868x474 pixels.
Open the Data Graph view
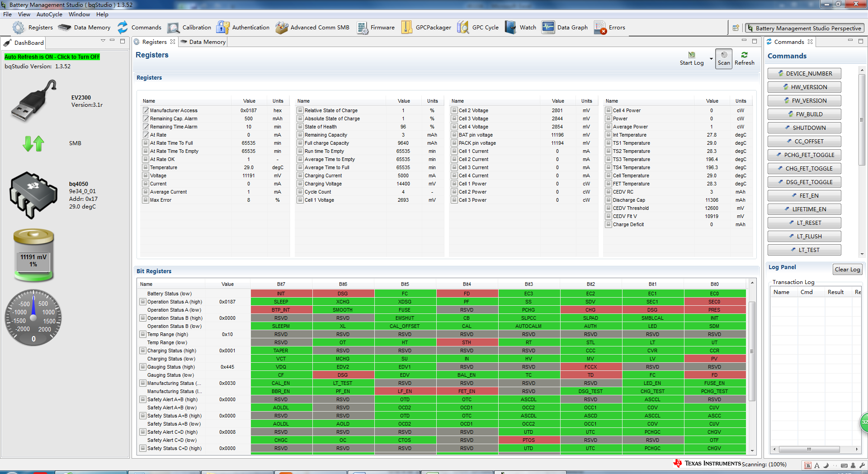point(548,28)
